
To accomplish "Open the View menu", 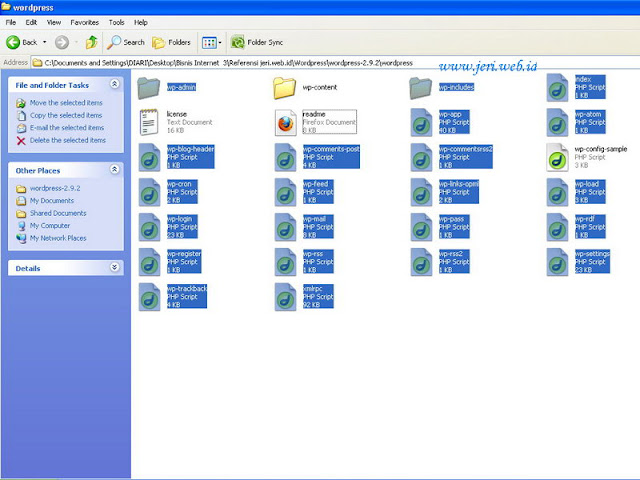I will point(53,22).
